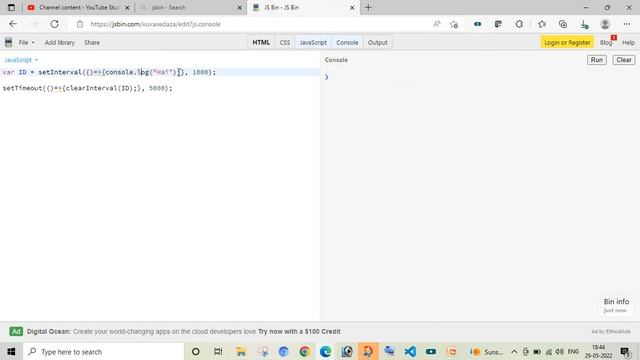Image resolution: width=640 pixels, height=360 pixels.
Task: Open the Downloads icon
Action: (x=584, y=24)
